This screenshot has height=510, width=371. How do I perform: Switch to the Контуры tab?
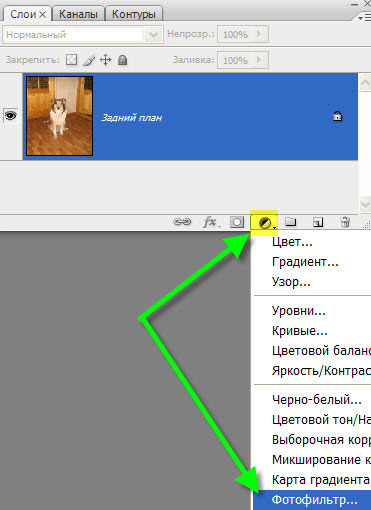coord(134,14)
